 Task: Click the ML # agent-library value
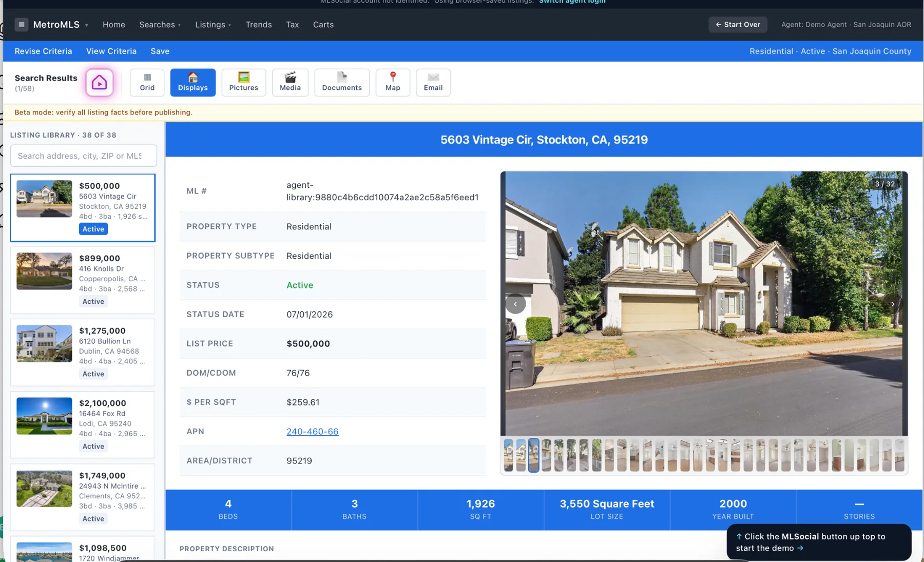click(x=382, y=191)
